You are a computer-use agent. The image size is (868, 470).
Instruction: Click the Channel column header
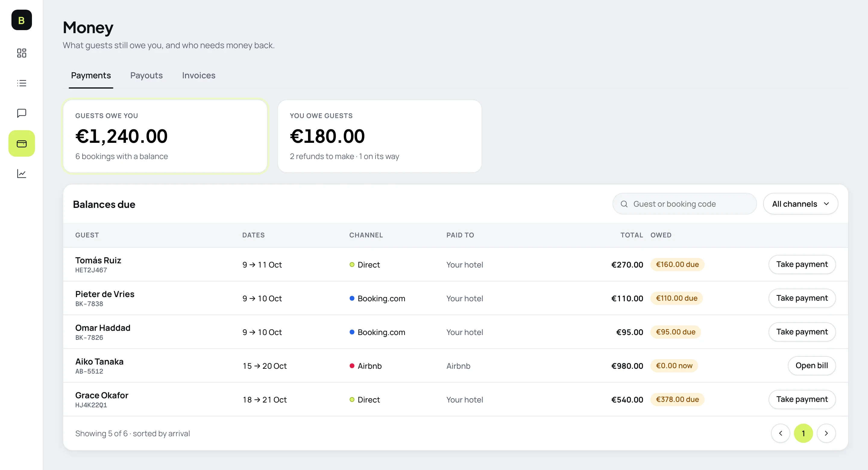[x=366, y=235]
